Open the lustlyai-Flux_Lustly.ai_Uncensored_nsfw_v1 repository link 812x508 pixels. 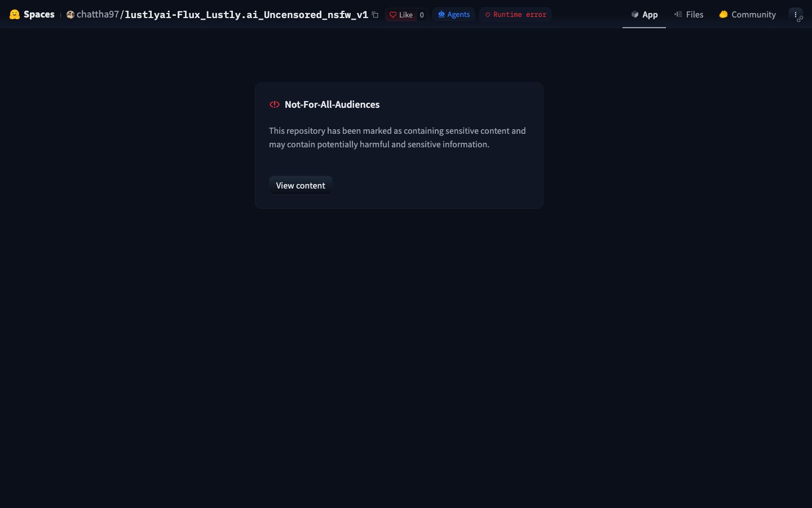pos(246,15)
